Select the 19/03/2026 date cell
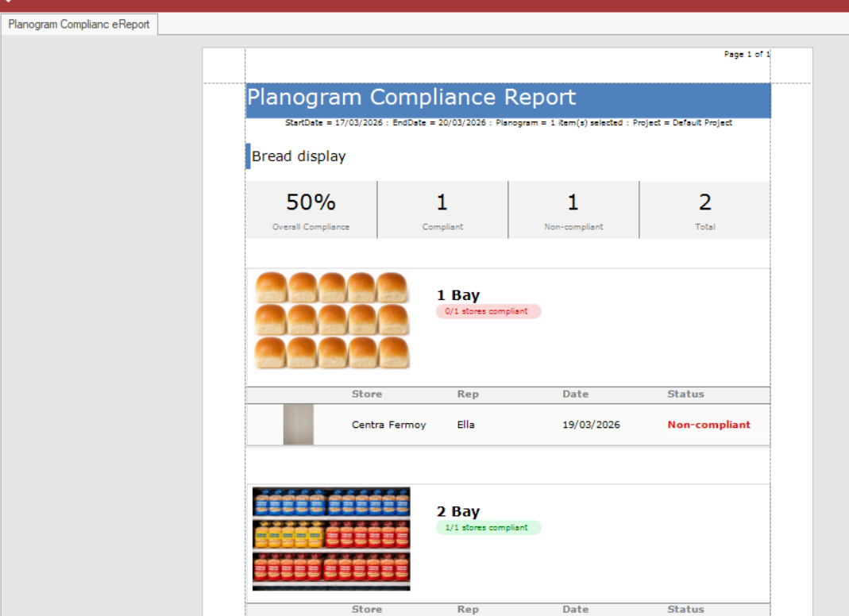The height and width of the screenshot is (616, 849). 591,425
